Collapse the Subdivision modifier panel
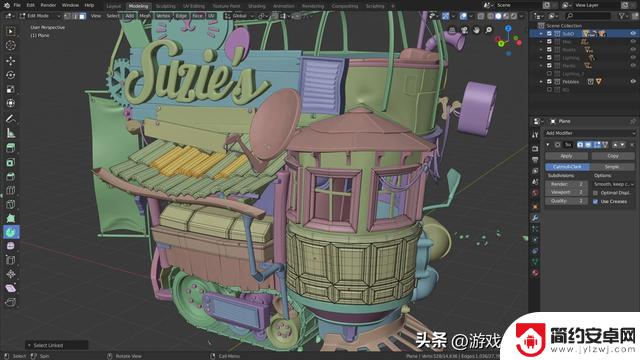Screen dimensions: 640x360 (548, 145)
